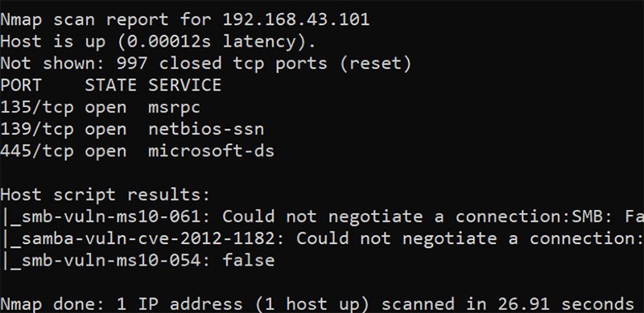
Task: Click the '26.91 seconds' scan time
Action: click(566, 304)
